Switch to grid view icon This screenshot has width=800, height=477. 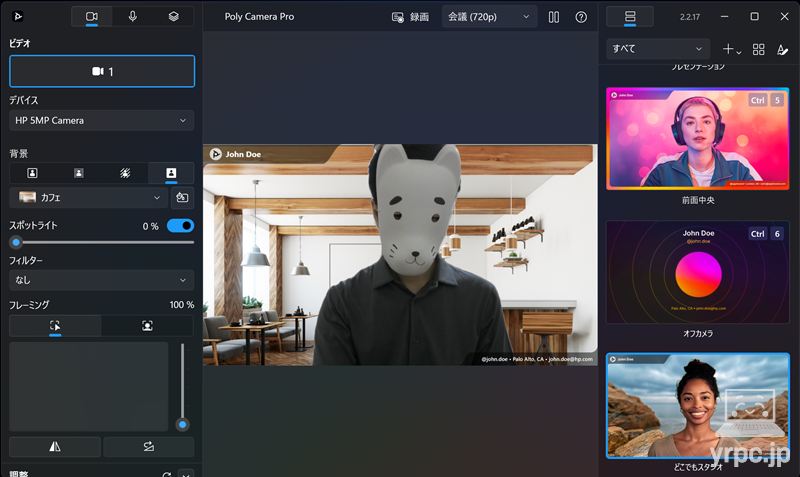(x=759, y=49)
